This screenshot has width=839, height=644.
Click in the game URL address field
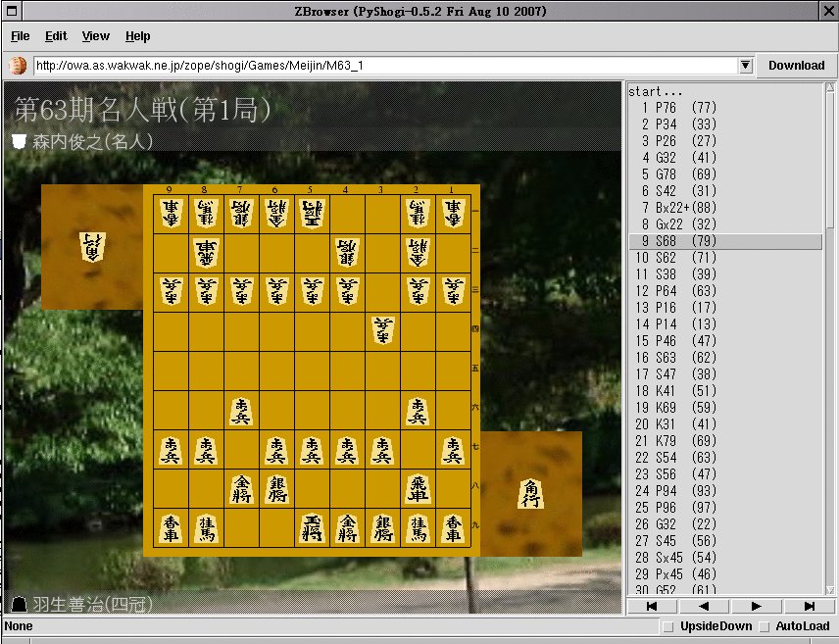coord(382,66)
